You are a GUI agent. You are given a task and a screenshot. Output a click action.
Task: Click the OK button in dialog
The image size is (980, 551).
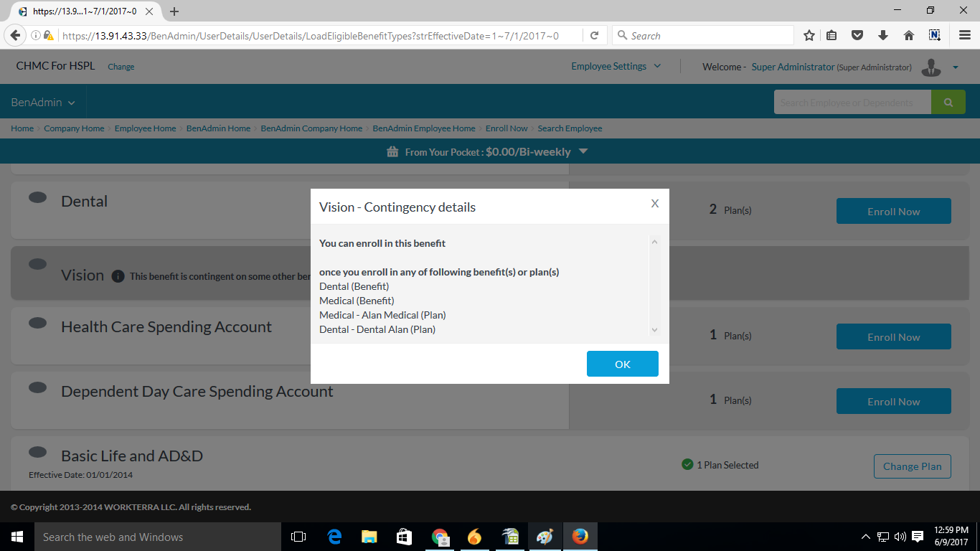tap(622, 364)
